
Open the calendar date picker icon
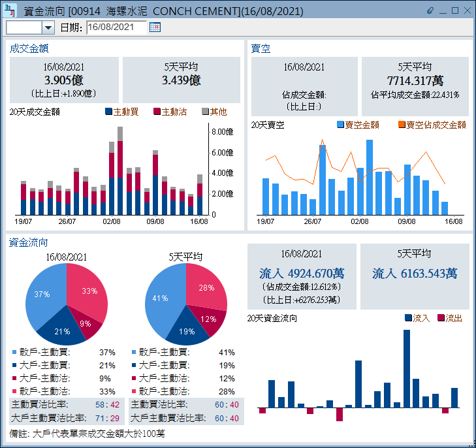click(x=155, y=27)
